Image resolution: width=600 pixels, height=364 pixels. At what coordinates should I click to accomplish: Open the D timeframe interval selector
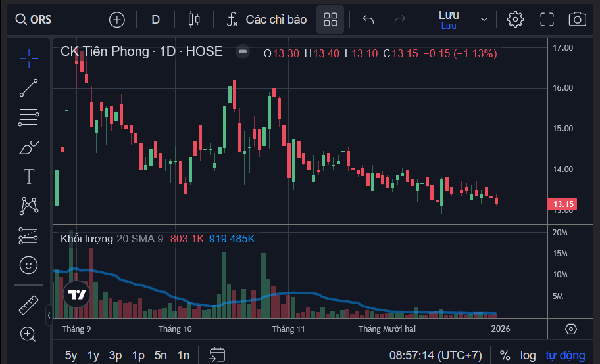tap(155, 20)
